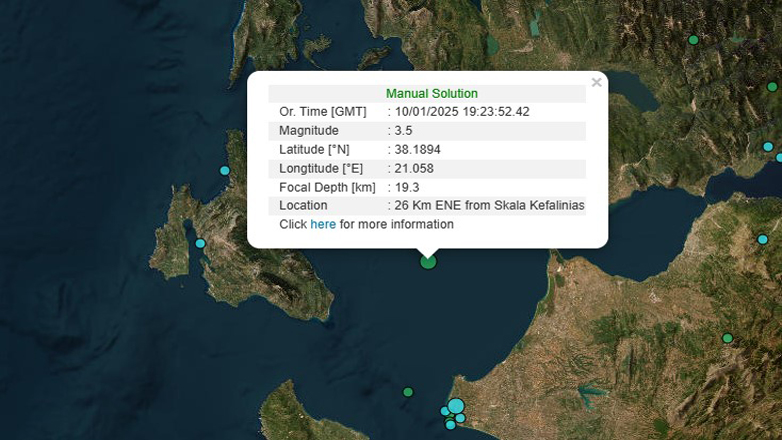Click the 'Latitude [°N]' label
This screenshot has height=440, width=782.
tap(314, 150)
